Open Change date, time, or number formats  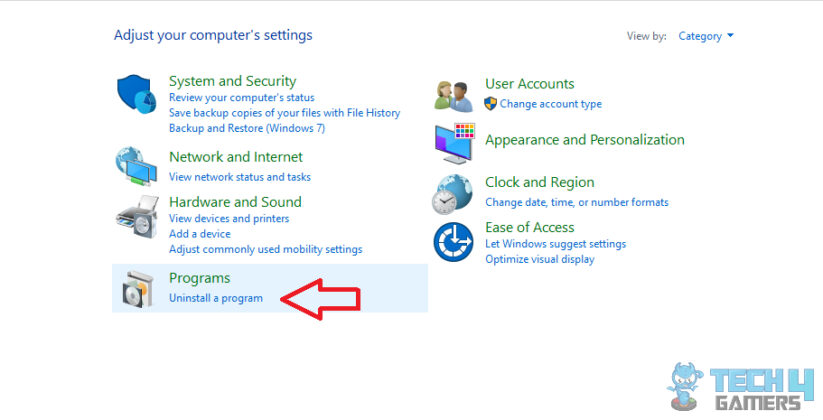tap(576, 202)
